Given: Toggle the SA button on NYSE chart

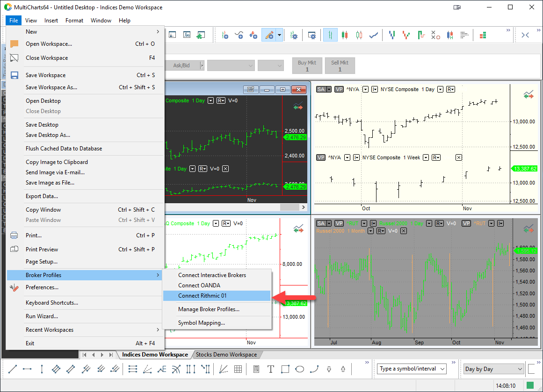Looking at the screenshot, I should (321, 89).
